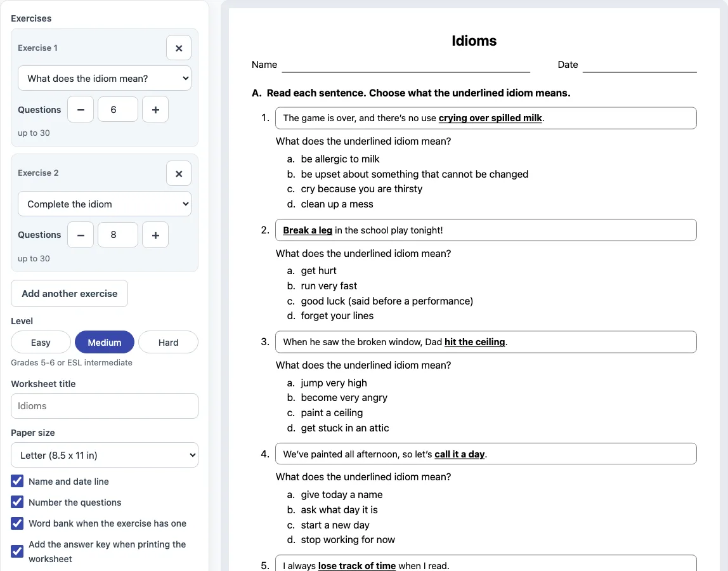Decrease Exercise 2 question count

pos(81,235)
